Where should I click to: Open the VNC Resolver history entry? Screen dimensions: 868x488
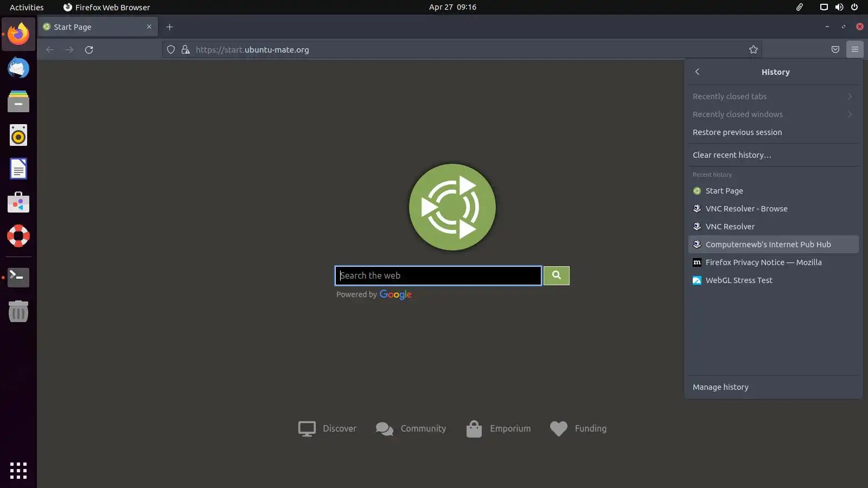click(774, 227)
